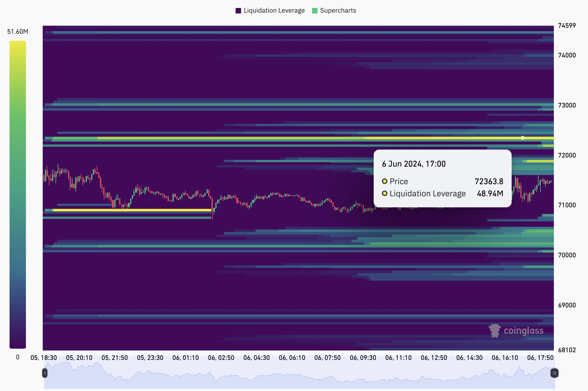Click the white marker on yellow liquidation band
The image size is (588, 391).
coord(523,138)
